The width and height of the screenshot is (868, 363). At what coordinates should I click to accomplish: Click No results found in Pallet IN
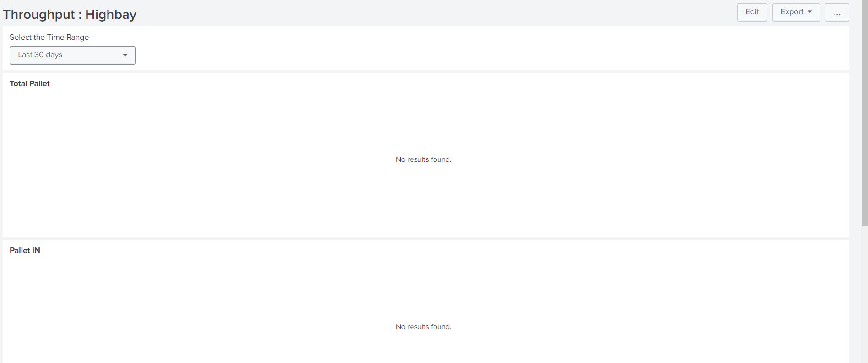click(423, 327)
